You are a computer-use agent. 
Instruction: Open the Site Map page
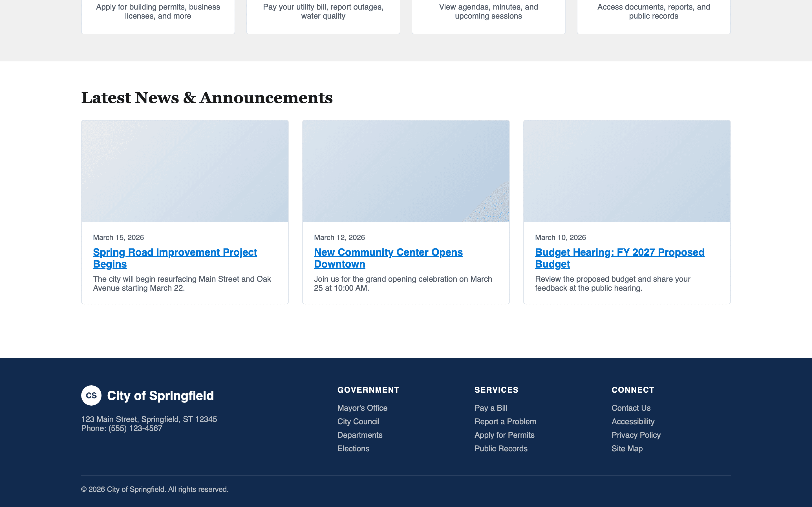click(x=627, y=448)
